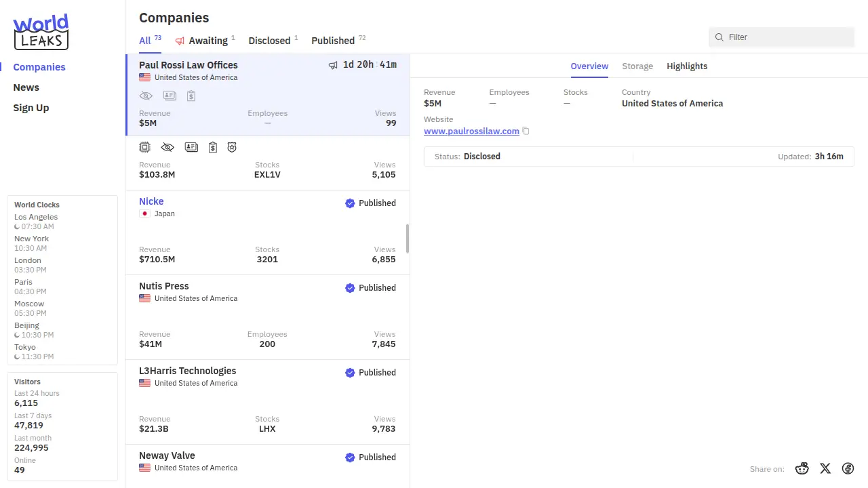
Task: Click the company list vertical scrollbar
Action: [408, 239]
